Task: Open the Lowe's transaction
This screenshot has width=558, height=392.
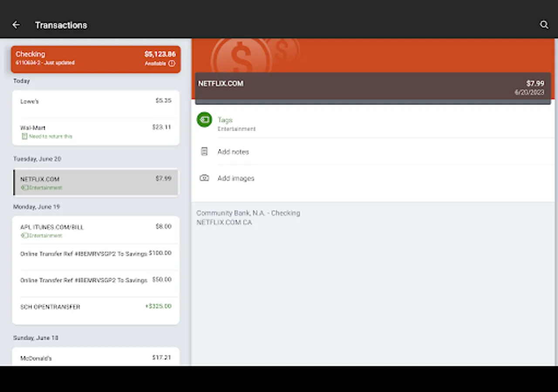Action: pos(96,104)
